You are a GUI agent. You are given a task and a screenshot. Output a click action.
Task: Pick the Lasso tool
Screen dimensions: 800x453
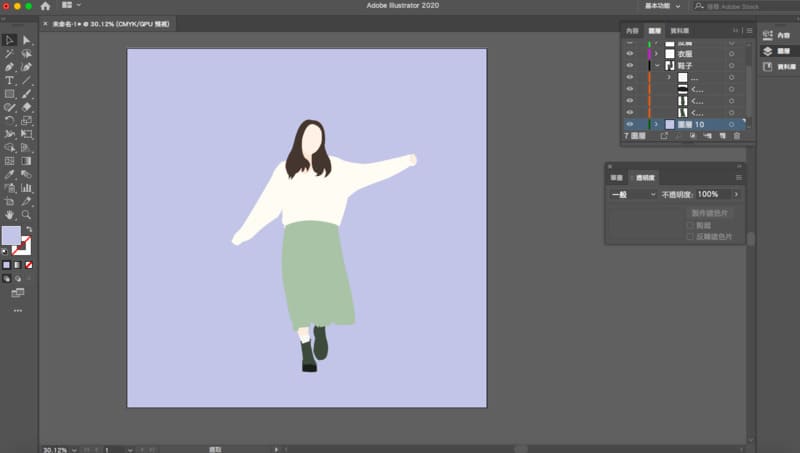pyautogui.click(x=27, y=54)
